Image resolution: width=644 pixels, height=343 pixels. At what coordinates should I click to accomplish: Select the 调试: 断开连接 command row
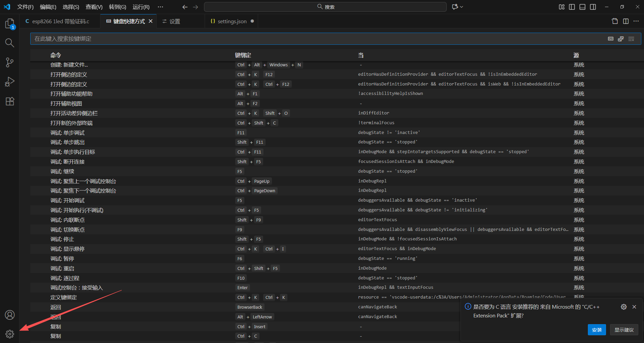(x=335, y=162)
